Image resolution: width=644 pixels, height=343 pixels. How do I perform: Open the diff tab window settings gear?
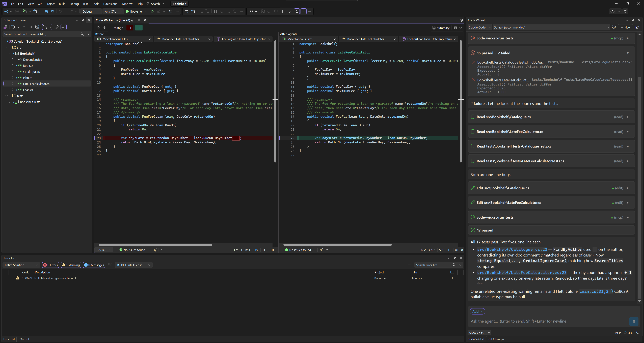coord(461,20)
